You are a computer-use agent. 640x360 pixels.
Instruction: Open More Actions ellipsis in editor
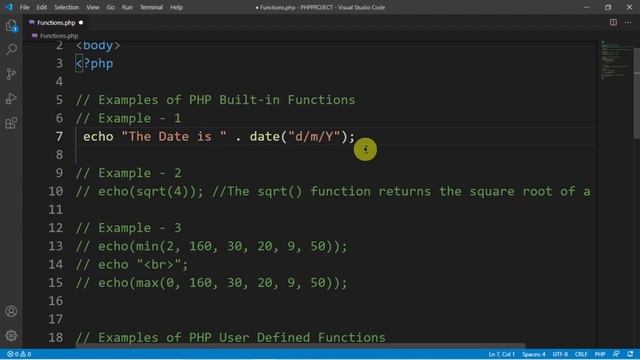pyautogui.click(x=628, y=22)
